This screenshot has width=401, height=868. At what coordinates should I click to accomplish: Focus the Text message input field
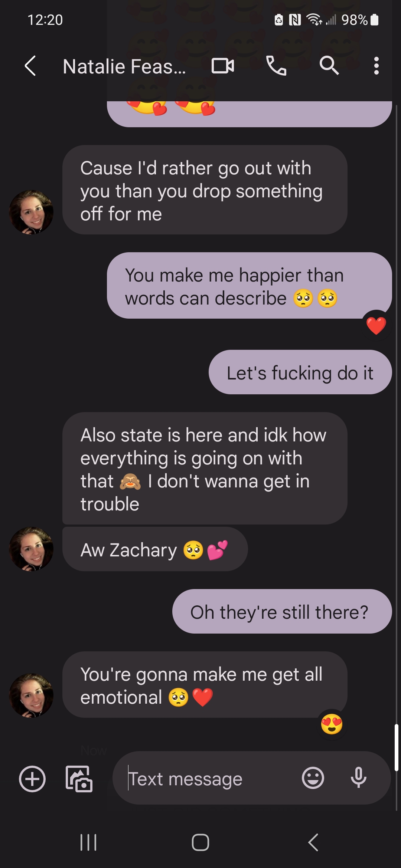208,778
